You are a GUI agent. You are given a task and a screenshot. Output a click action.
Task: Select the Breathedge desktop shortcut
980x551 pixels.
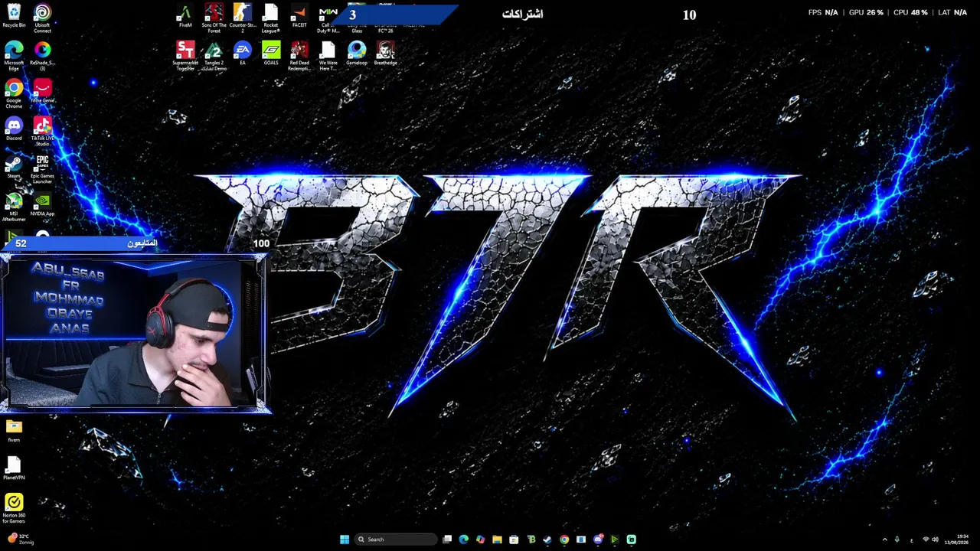(385, 54)
